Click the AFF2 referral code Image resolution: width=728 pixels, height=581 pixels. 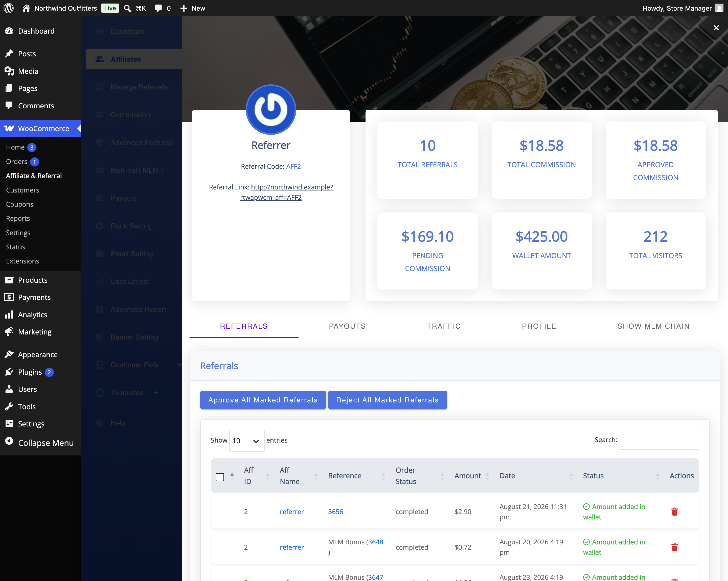293,166
